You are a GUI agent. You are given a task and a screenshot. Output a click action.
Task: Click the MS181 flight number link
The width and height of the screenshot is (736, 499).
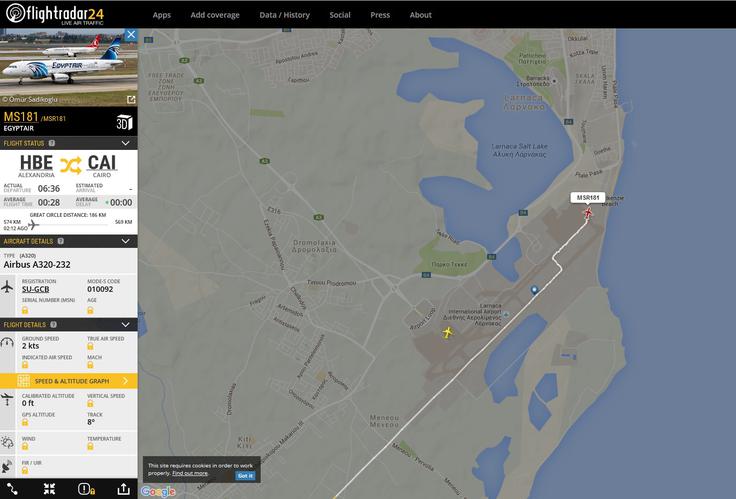(x=21, y=116)
